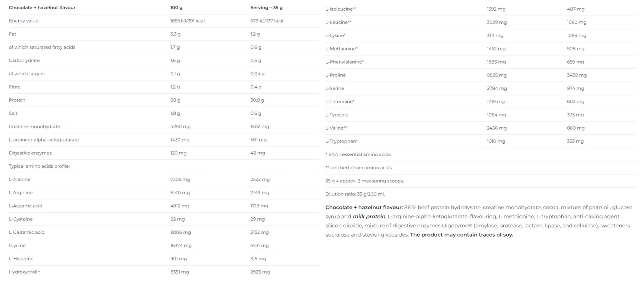Click the "1655 kJ/391 kcal" energy value
This screenshot has height=282, width=644.
[x=187, y=21]
